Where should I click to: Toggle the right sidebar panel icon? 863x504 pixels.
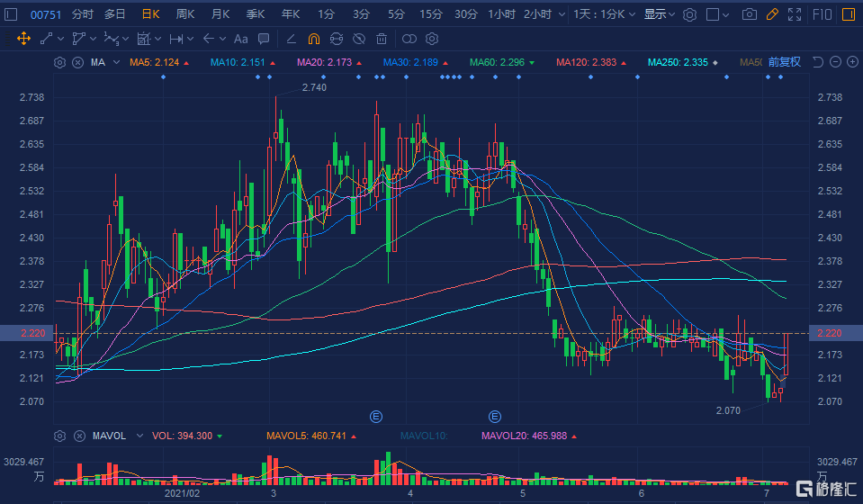click(x=849, y=14)
